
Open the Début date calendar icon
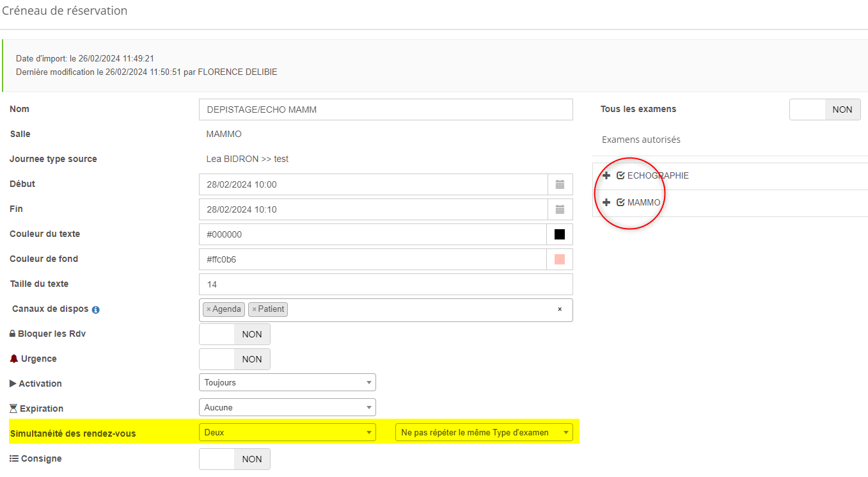[560, 184]
